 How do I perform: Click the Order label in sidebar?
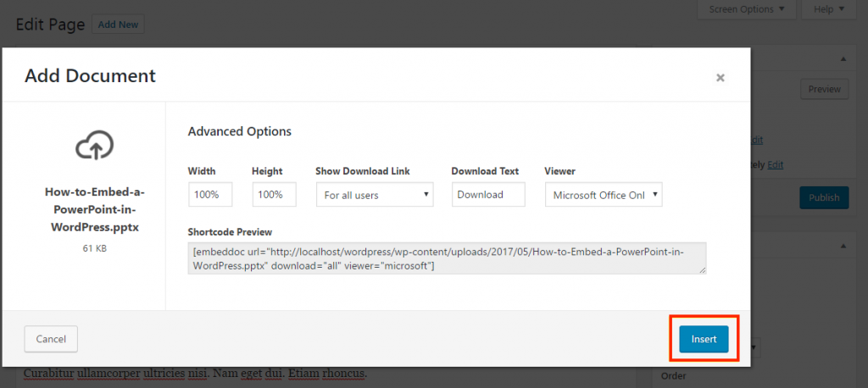pos(673,376)
